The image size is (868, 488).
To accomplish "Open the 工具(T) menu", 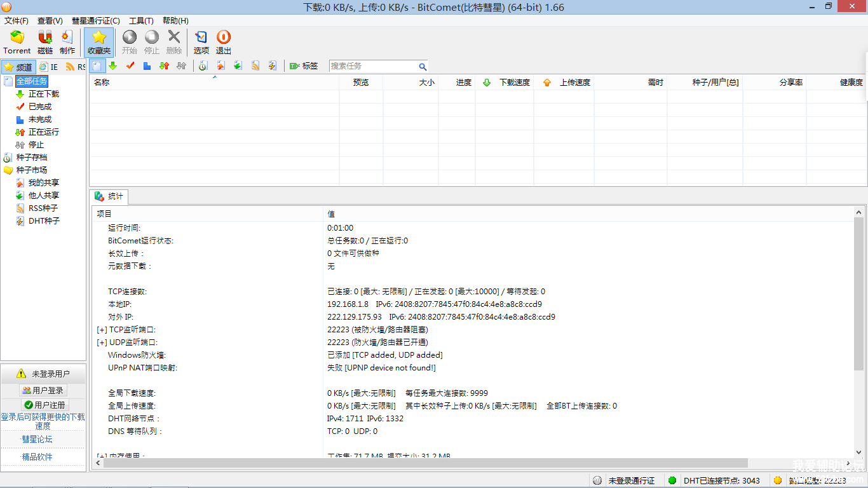I will pyautogui.click(x=141, y=21).
